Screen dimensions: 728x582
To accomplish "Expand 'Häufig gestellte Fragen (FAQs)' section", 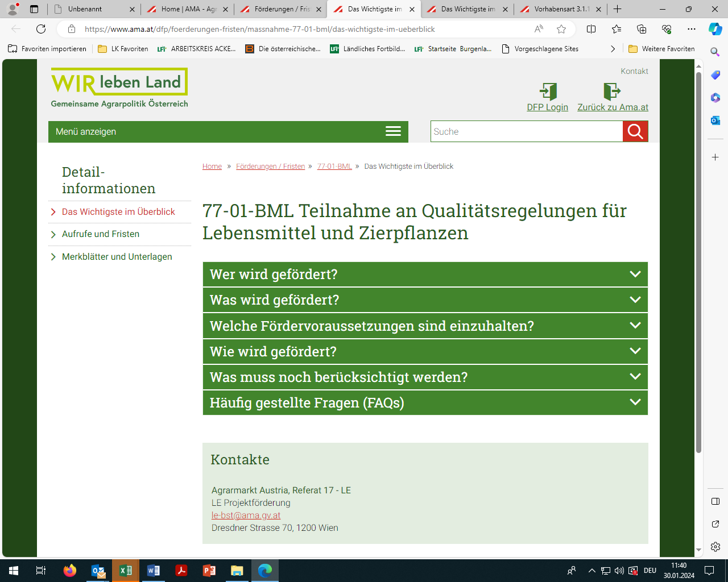I will point(425,403).
